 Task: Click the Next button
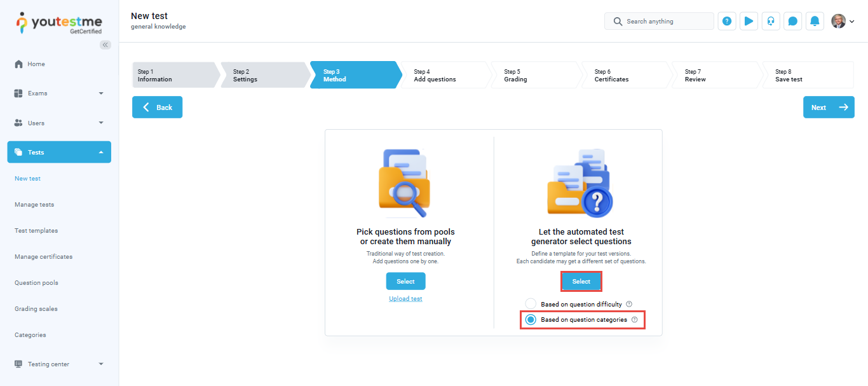[x=828, y=107]
